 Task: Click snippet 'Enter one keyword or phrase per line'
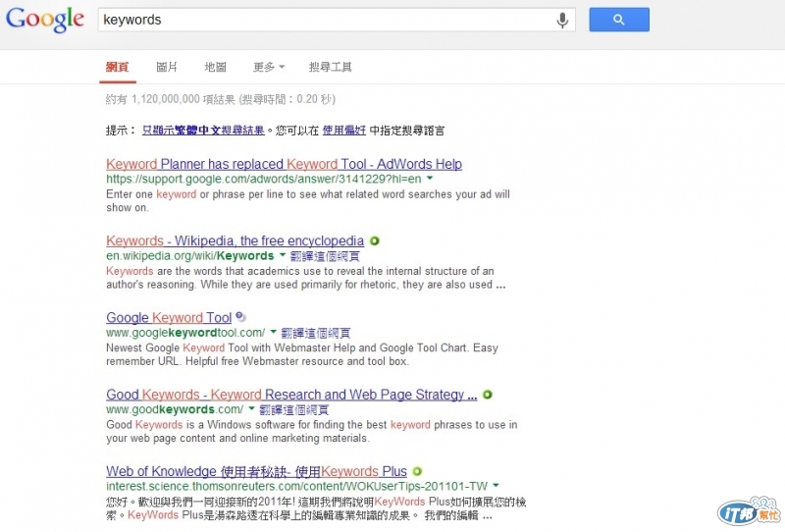308,201
